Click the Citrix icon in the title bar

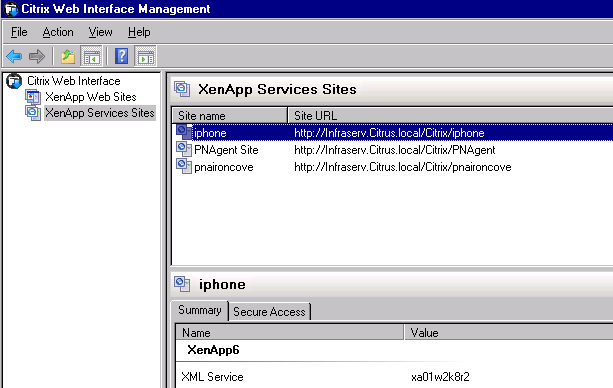(11, 9)
